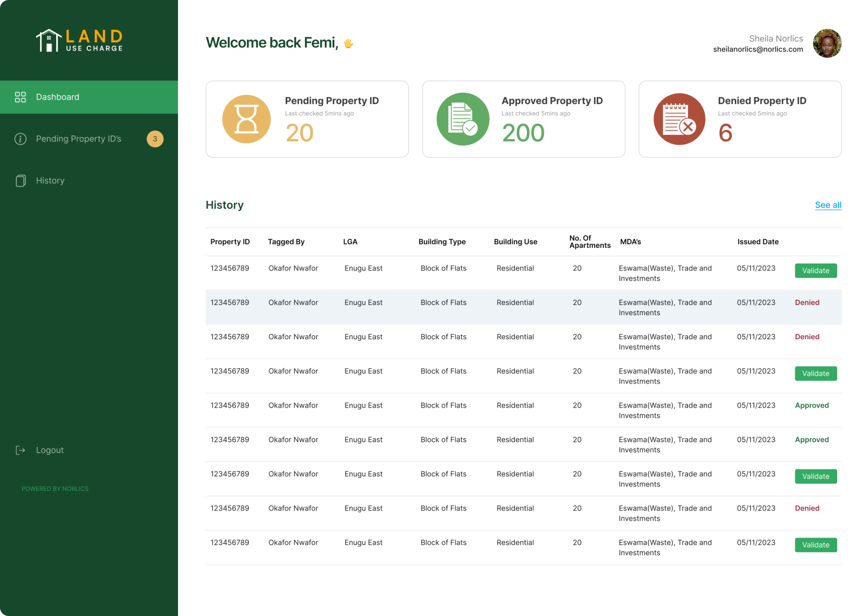Click Welcome back Femi heading
866x616 pixels.
272,43
